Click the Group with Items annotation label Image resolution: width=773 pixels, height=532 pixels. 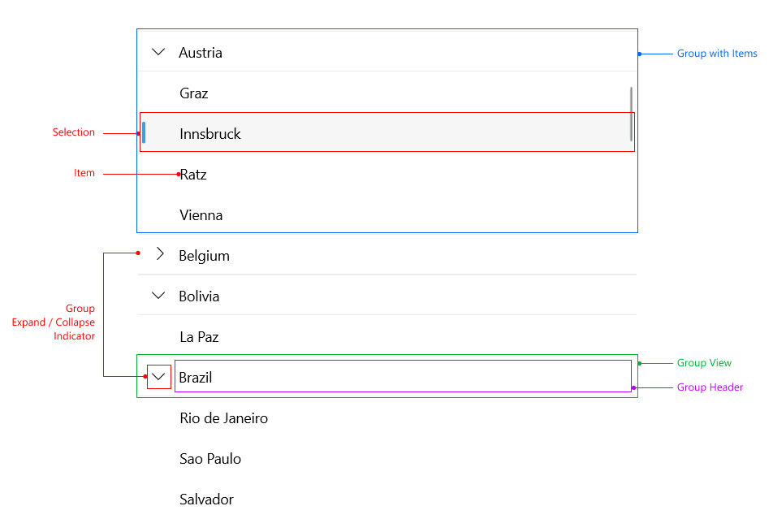(x=717, y=54)
